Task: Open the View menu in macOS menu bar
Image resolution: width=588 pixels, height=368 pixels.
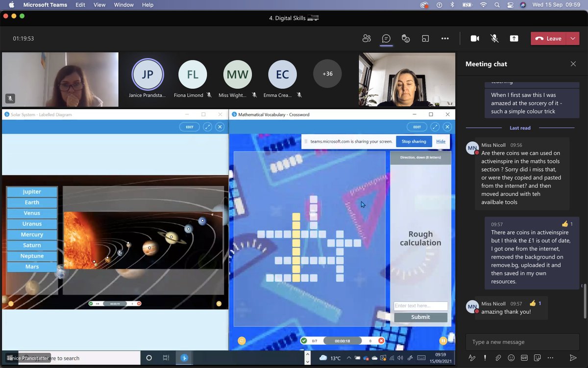Action: click(99, 5)
